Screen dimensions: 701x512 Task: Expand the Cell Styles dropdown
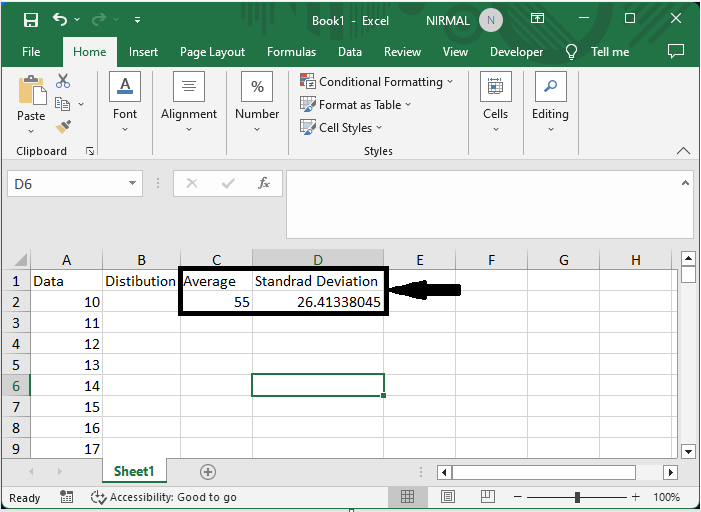[x=341, y=128]
